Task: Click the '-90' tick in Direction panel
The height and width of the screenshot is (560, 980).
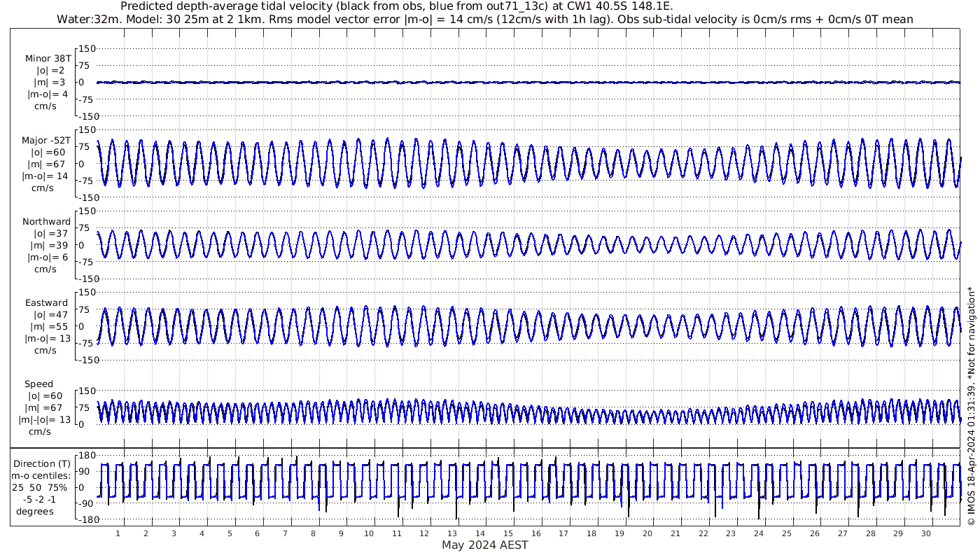Action: point(87,504)
